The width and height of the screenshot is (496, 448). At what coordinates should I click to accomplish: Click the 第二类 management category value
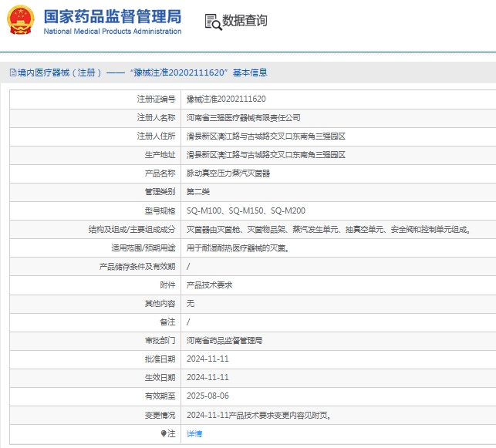[x=198, y=192]
